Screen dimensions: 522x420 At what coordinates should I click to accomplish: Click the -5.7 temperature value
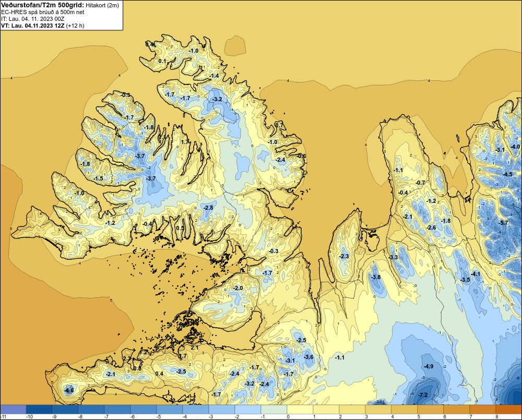click(503, 223)
